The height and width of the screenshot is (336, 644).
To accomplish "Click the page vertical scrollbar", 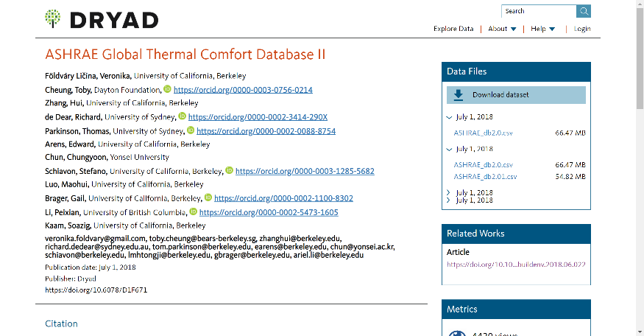I will pyautogui.click(x=640, y=168).
